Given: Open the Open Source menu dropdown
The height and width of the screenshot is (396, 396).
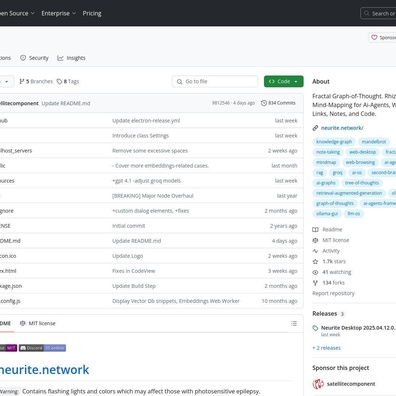Looking at the screenshot, I should pos(17,13).
